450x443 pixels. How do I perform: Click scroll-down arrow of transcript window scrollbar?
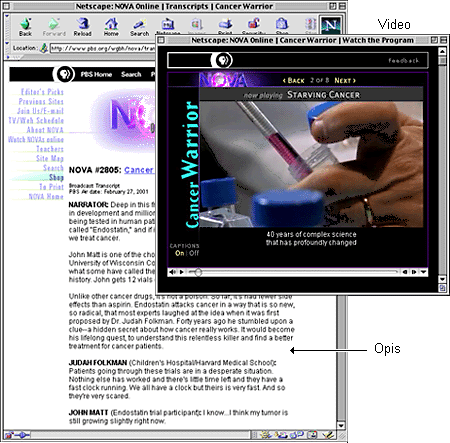pyautogui.click(x=341, y=426)
